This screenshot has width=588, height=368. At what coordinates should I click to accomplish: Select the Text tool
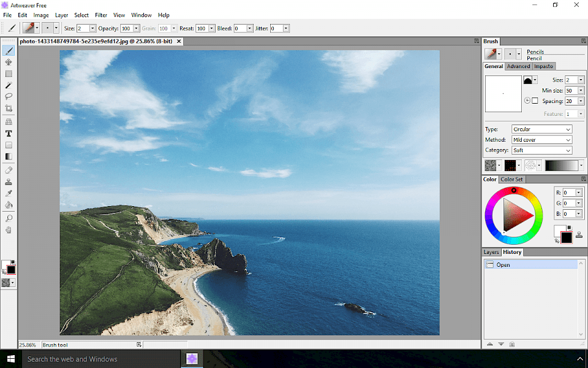pyautogui.click(x=8, y=133)
